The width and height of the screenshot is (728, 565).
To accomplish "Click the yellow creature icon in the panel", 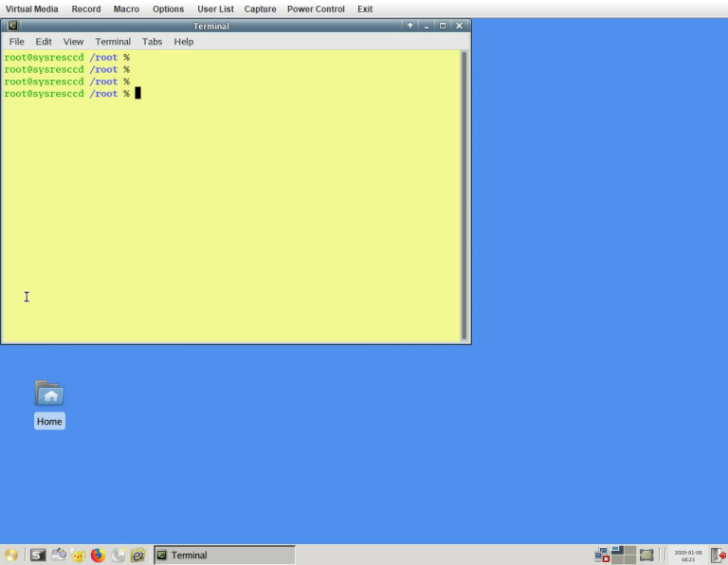I will coord(79,556).
